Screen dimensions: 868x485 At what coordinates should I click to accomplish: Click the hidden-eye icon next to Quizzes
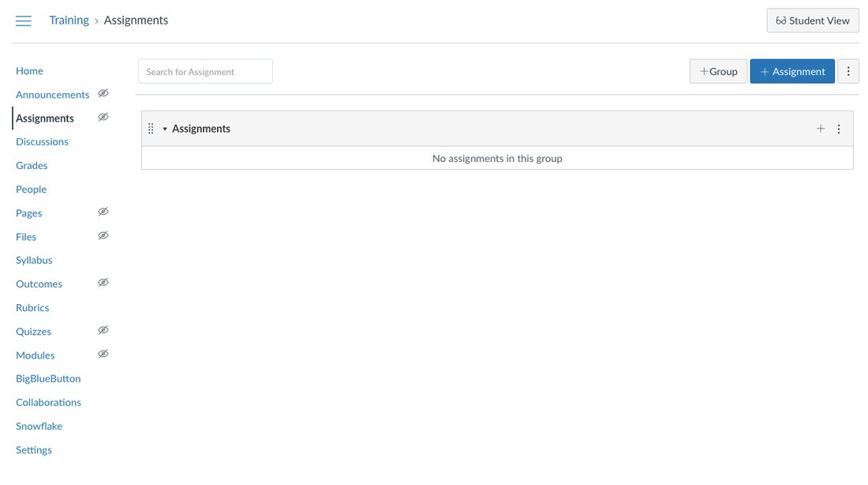pos(103,329)
